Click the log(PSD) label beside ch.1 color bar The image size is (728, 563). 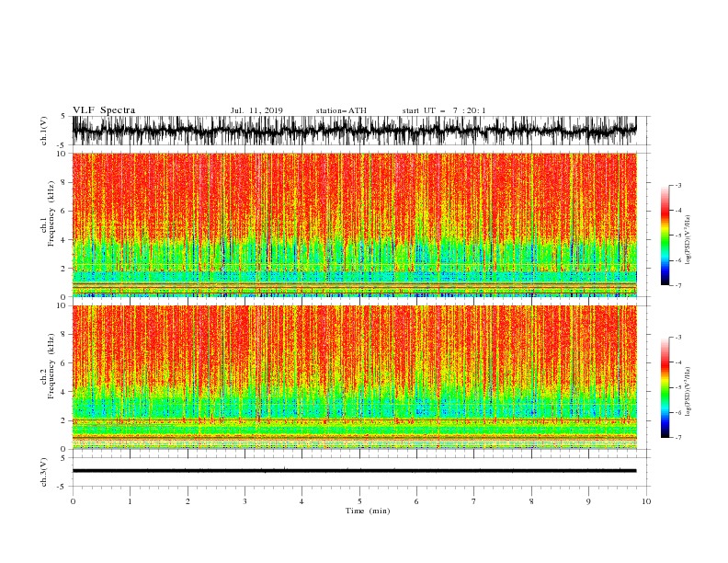pos(688,240)
